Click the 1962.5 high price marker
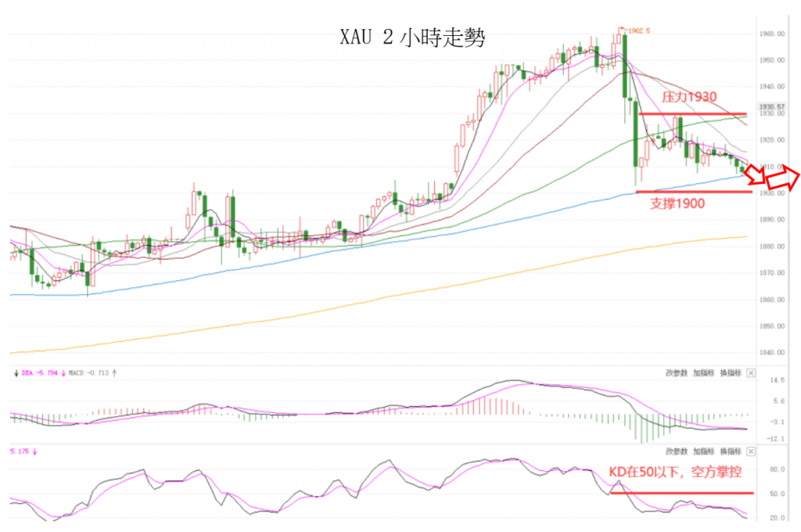The image size is (801, 532). coord(638,31)
